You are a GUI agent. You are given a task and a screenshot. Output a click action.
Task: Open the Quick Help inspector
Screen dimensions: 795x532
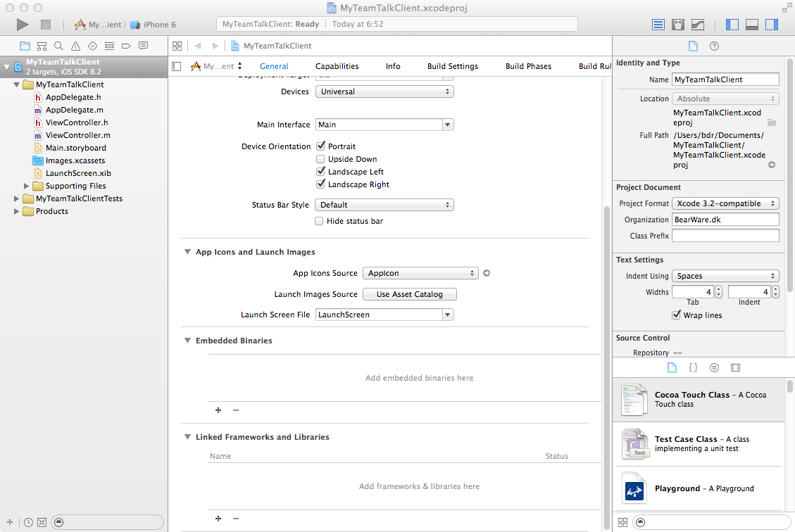coord(714,46)
